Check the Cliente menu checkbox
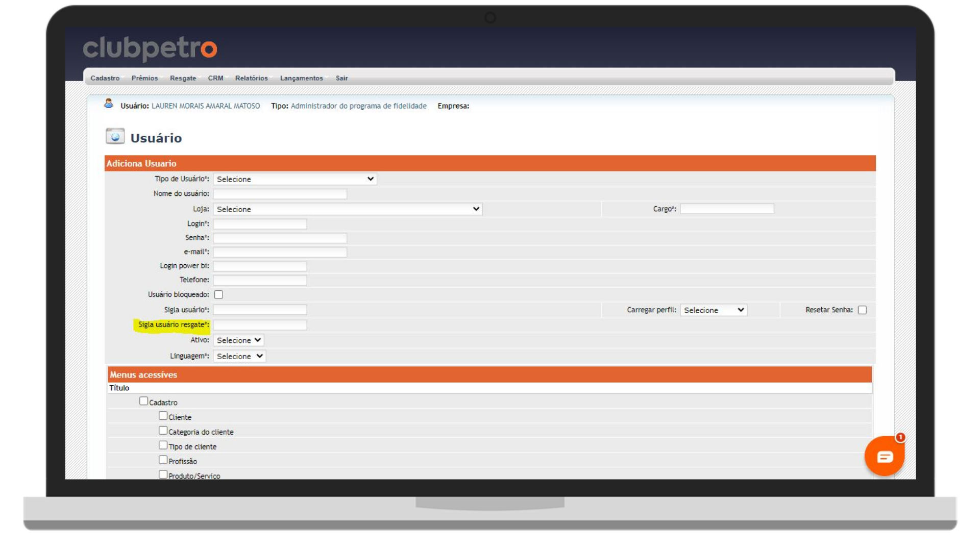 click(163, 416)
